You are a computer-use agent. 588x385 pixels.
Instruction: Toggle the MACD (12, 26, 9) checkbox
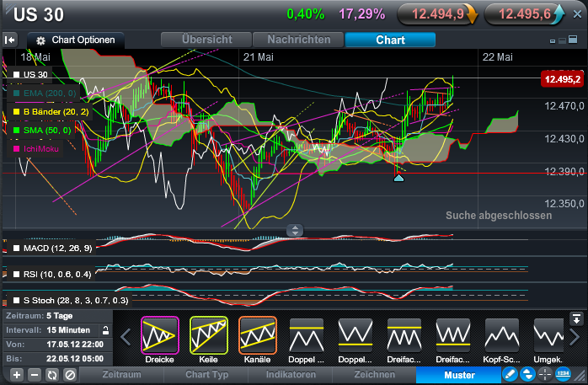click(x=17, y=249)
